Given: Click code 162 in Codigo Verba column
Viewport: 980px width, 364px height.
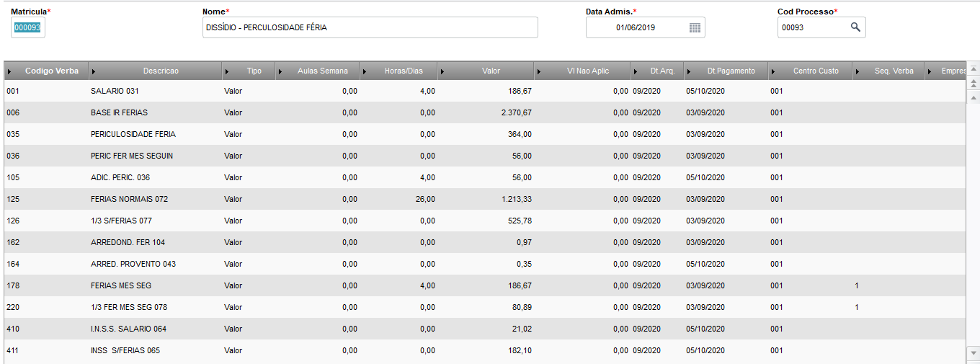Looking at the screenshot, I should click(13, 242).
